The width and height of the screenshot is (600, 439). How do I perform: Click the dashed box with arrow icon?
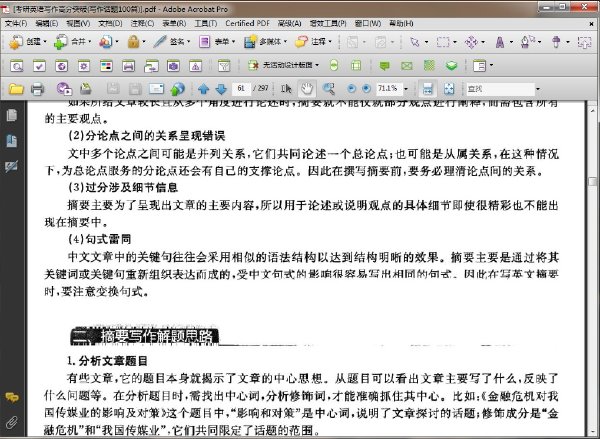click(x=584, y=42)
